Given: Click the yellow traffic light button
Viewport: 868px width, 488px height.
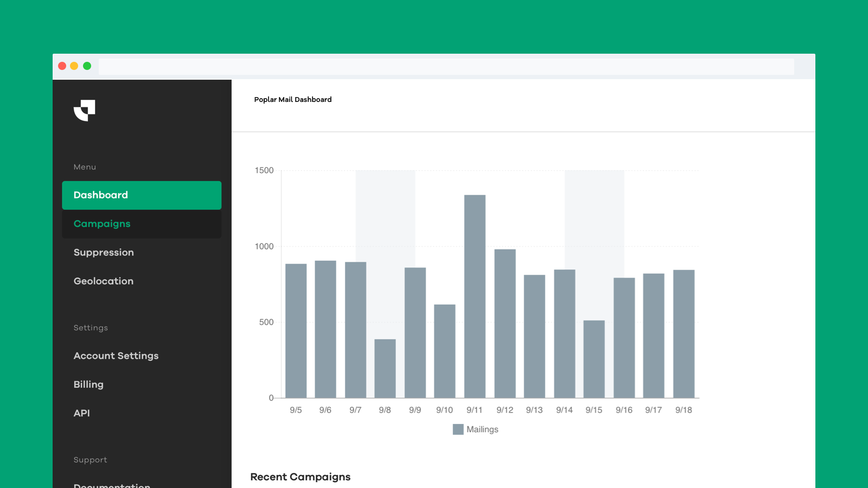Looking at the screenshot, I should tap(74, 66).
